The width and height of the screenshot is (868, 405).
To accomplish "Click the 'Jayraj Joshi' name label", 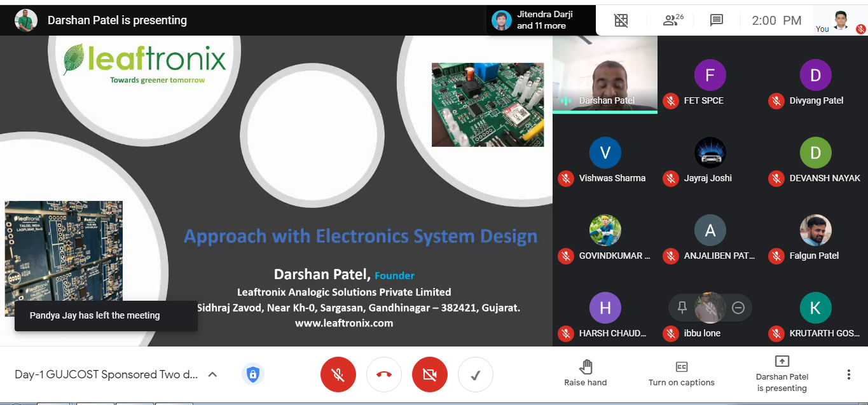I will point(708,178).
